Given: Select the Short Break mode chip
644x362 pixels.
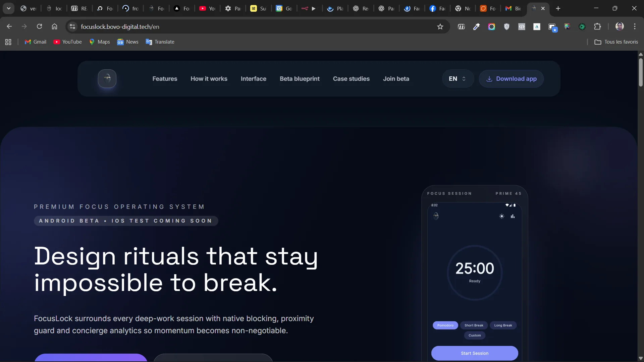Looking at the screenshot, I should point(474,325).
